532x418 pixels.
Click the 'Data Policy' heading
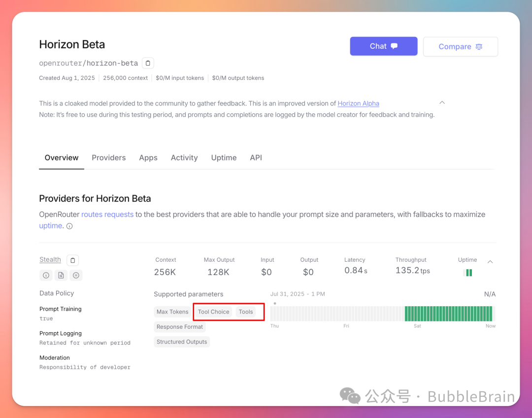pyautogui.click(x=57, y=293)
